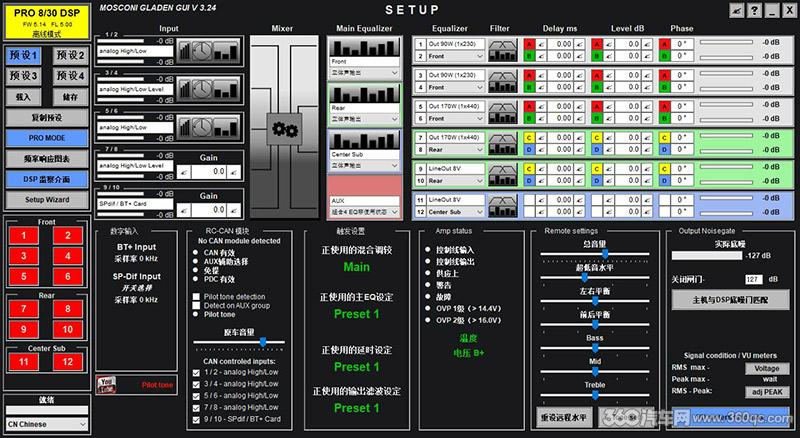The width and height of the screenshot is (800, 438).
Task: Open the filter icon for channels 11/12
Action: [x=503, y=206]
